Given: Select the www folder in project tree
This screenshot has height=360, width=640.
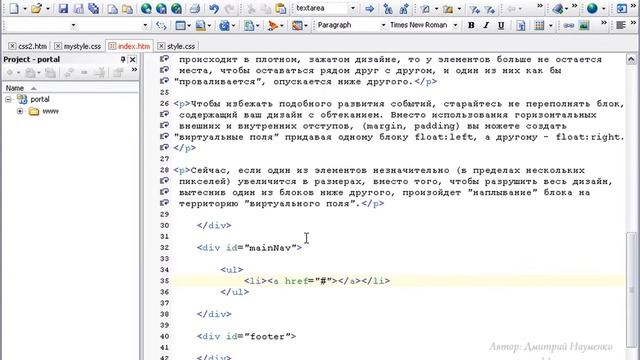Looking at the screenshot, I should 51,111.
